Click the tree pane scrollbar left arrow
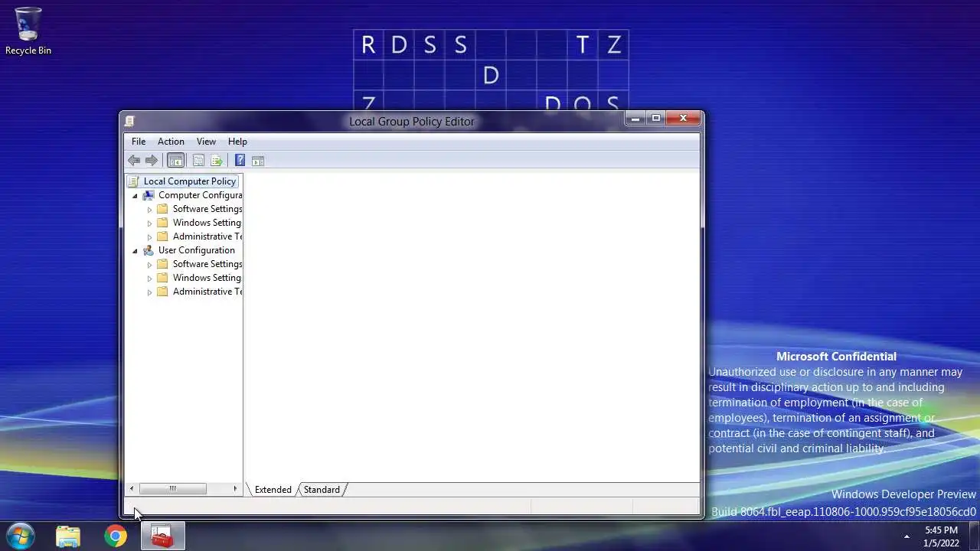Screen dimensions: 980x551 click(132, 488)
